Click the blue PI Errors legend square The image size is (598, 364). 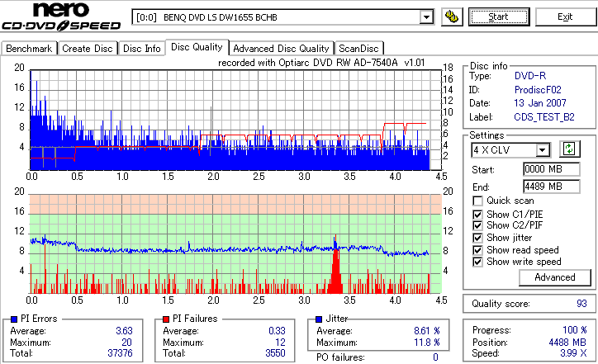[x=14, y=319]
